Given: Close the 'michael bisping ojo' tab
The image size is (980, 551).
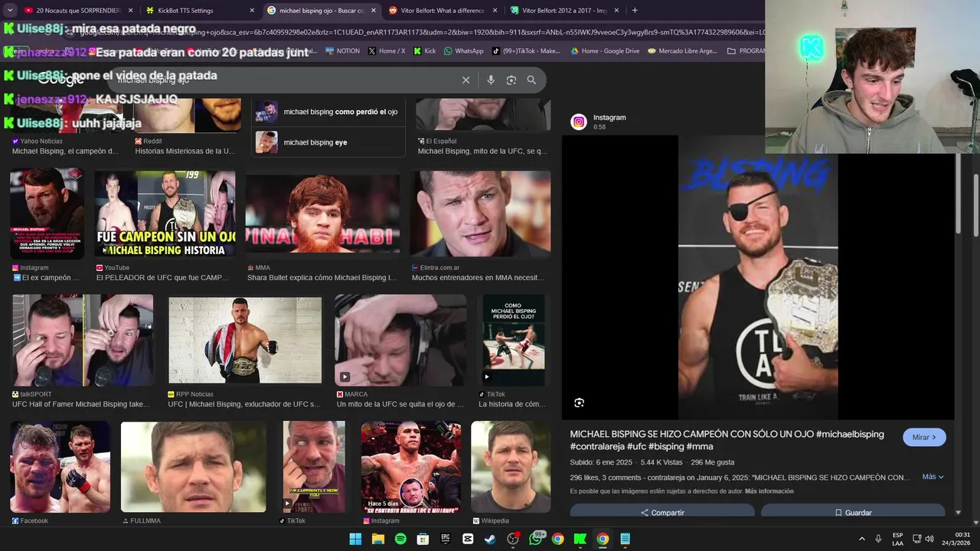Looking at the screenshot, I should pos(374,11).
